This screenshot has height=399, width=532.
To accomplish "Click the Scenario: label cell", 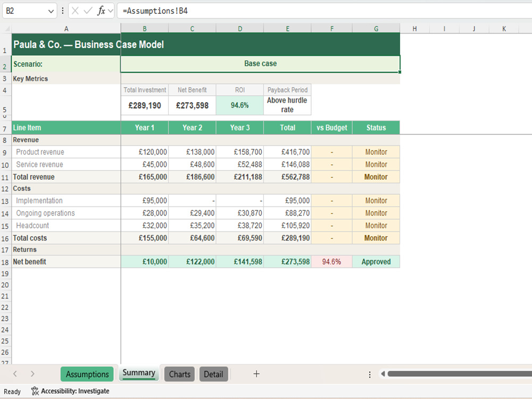I will 66,64.
